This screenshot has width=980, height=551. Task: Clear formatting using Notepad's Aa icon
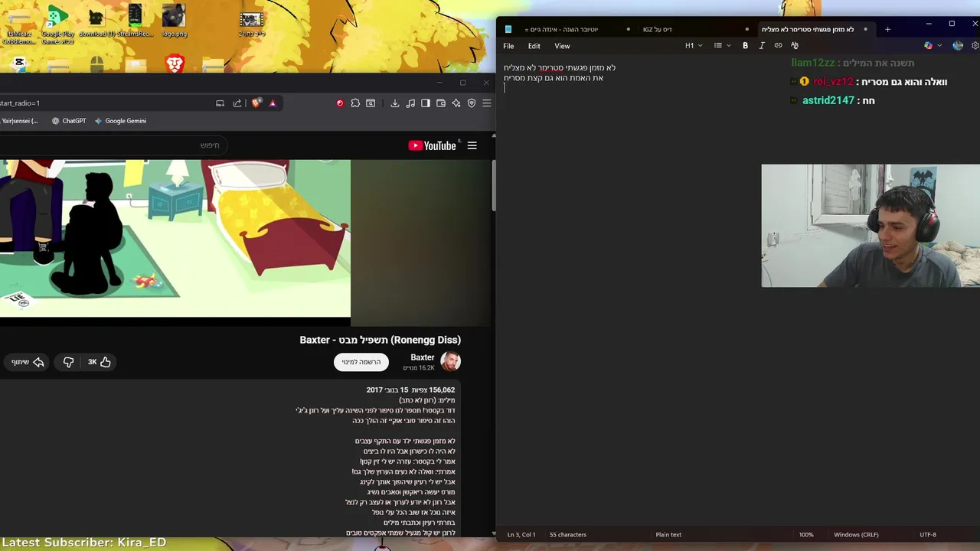tap(795, 46)
